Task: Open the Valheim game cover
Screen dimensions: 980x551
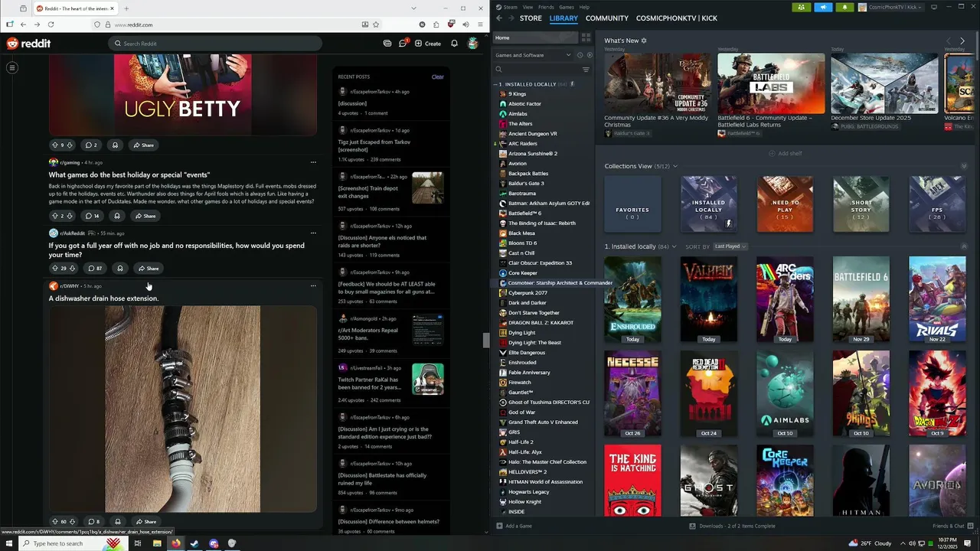Action: (709, 299)
